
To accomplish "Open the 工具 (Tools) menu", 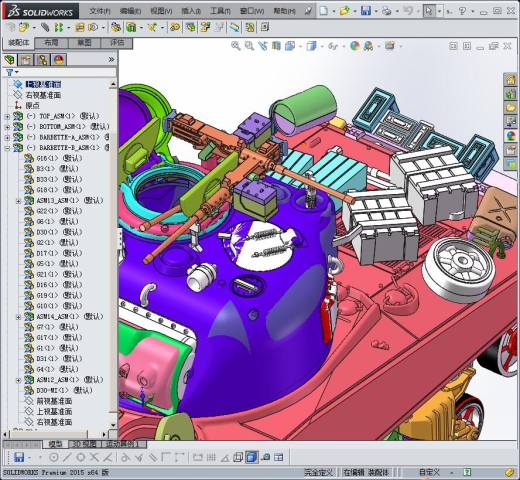I will click(220, 11).
